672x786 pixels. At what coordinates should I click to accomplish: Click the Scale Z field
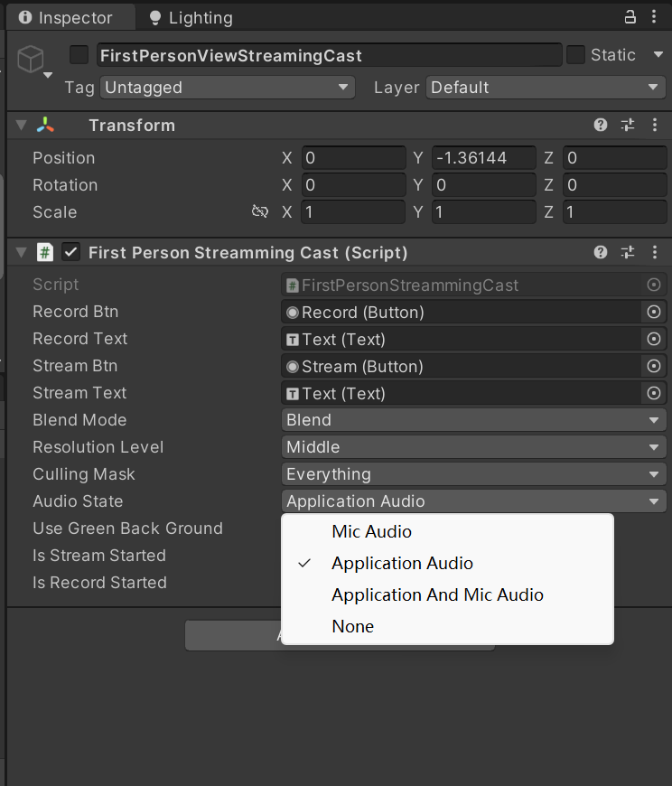(x=615, y=212)
